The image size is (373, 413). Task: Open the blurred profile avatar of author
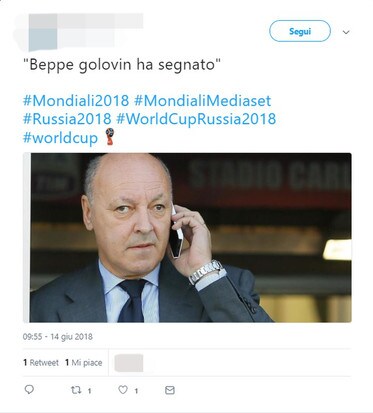[x=43, y=32]
